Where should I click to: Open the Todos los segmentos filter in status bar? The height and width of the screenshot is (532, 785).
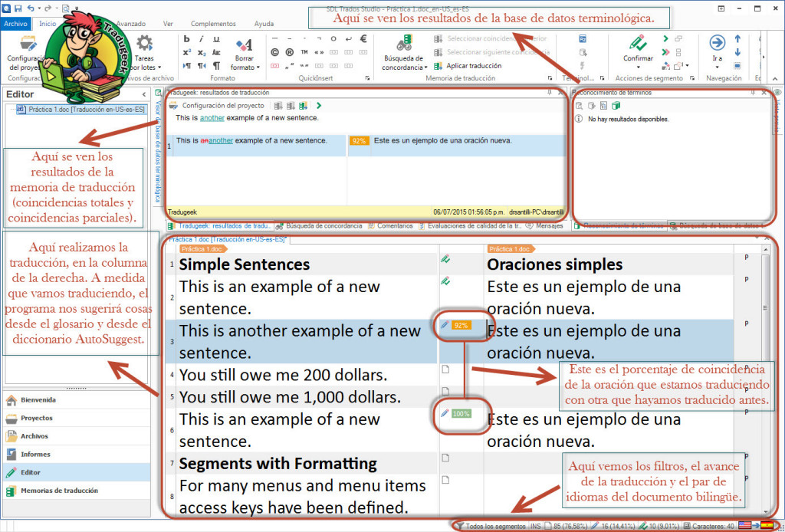coord(490,526)
